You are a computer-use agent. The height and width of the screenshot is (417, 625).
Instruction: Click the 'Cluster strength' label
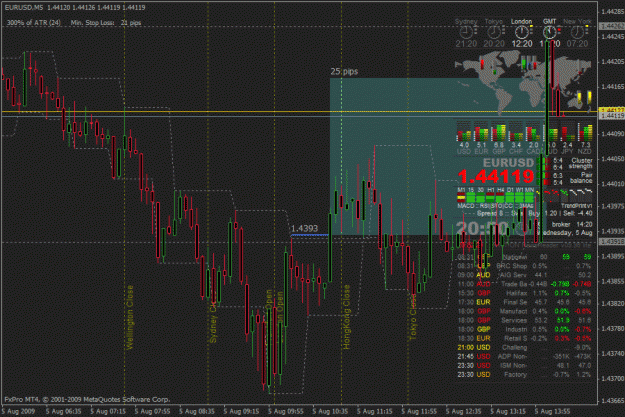581,163
